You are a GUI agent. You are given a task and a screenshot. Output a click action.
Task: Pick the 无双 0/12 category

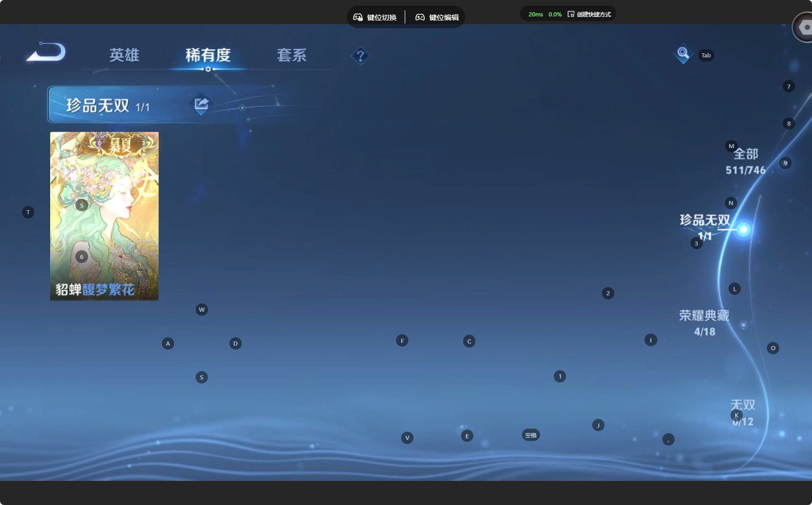[743, 413]
